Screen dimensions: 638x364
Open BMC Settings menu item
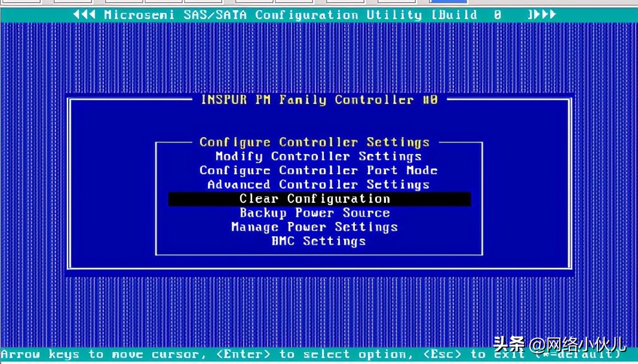tap(318, 241)
